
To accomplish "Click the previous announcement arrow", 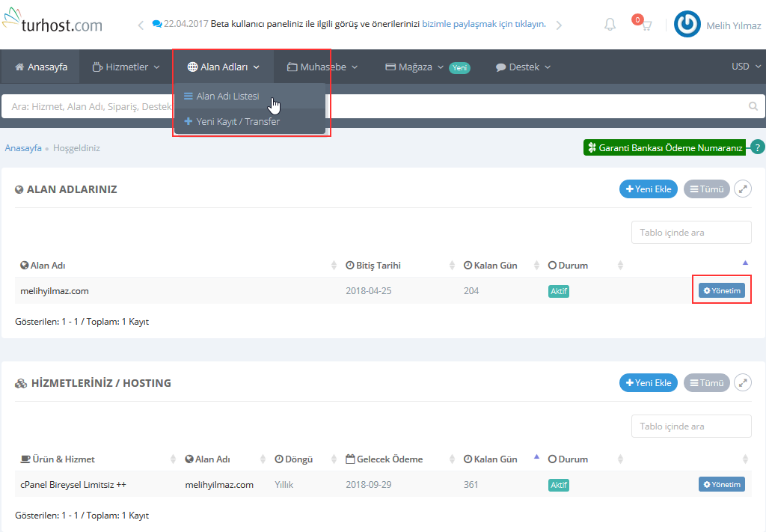I will point(141,25).
